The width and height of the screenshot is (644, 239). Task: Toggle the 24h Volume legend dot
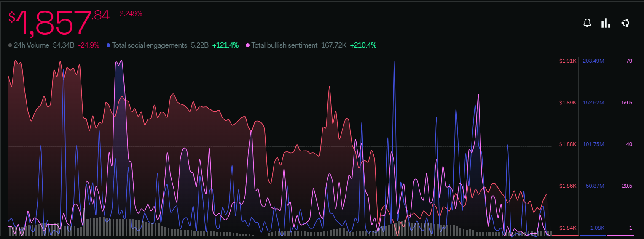click(x=10, y=45)
